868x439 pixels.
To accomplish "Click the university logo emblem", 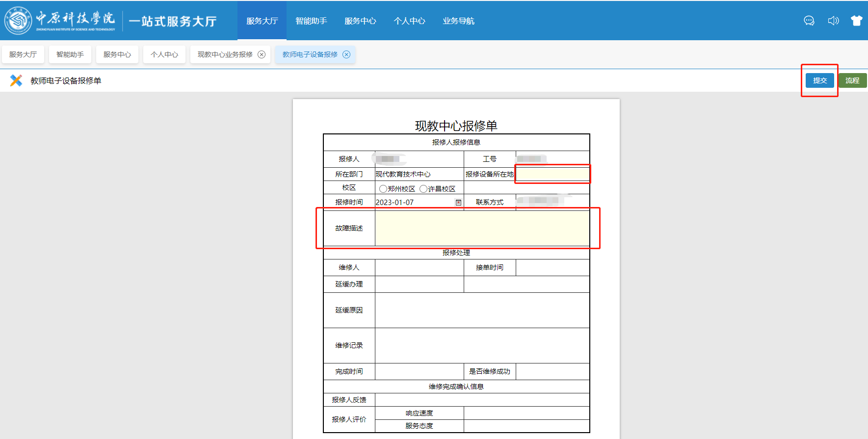I will click(18, 21).
